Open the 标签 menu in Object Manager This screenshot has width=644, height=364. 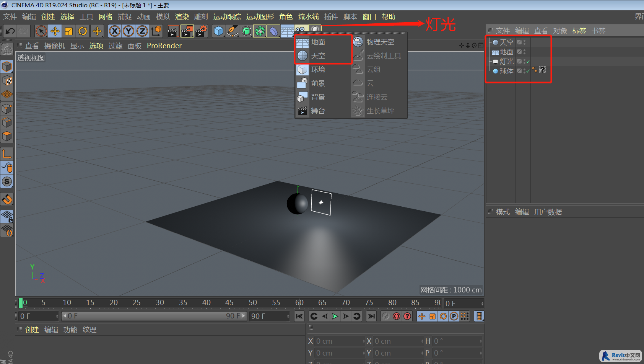pyautogui.click(x=579, y=31)
